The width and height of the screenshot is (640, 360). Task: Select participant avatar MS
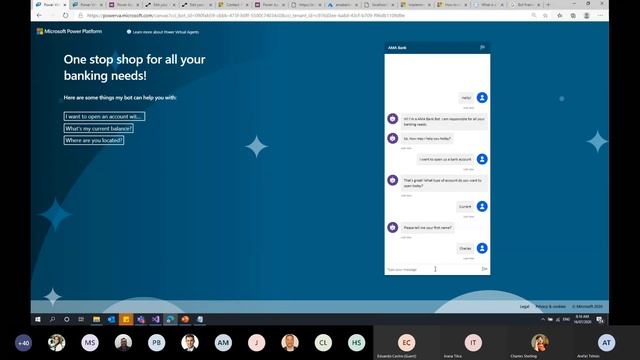(90, 343)
